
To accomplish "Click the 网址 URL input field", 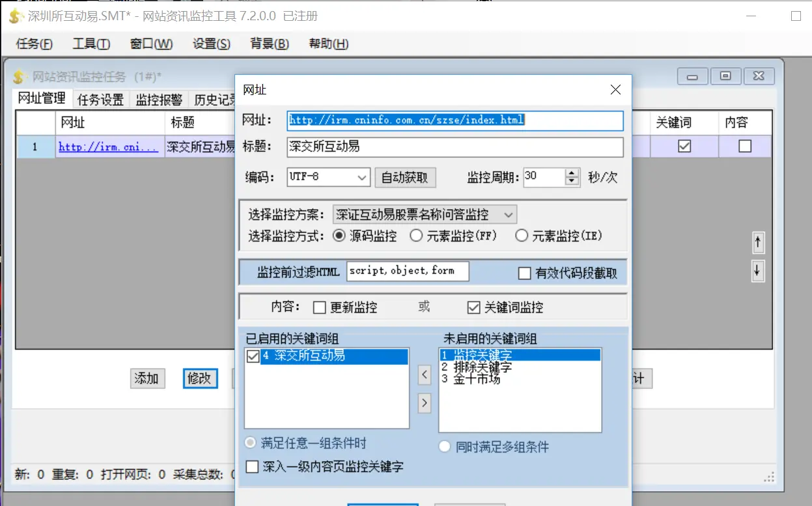I will 455,120.
